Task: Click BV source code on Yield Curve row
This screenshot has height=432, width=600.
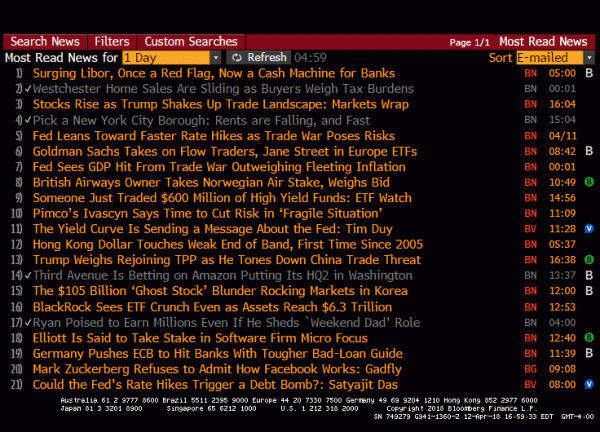Action: (530, 229)
